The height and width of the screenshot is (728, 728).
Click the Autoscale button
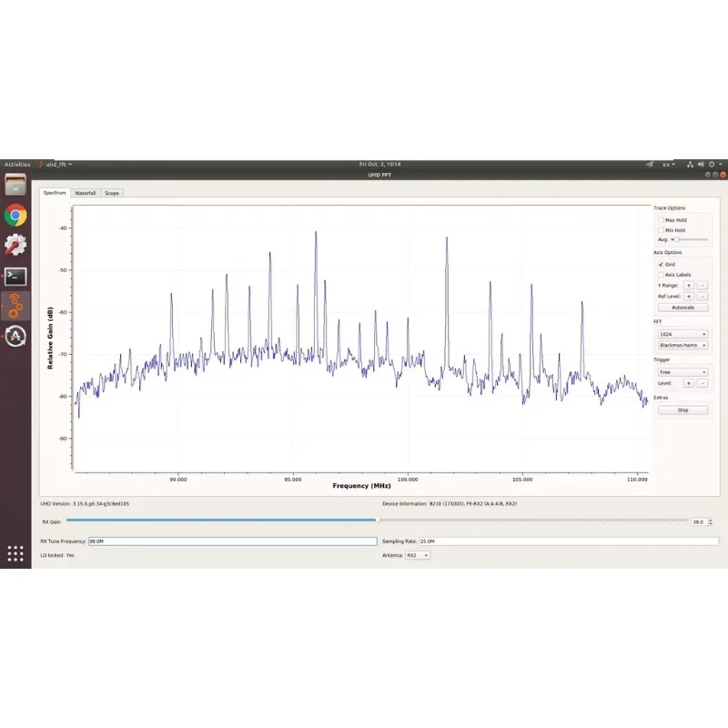(x=682, y=308)
